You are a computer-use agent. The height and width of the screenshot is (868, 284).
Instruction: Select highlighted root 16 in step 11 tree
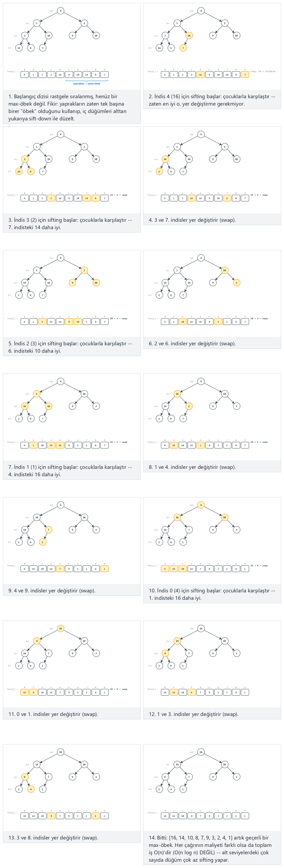pyautogui.click(x=60, y=628)
